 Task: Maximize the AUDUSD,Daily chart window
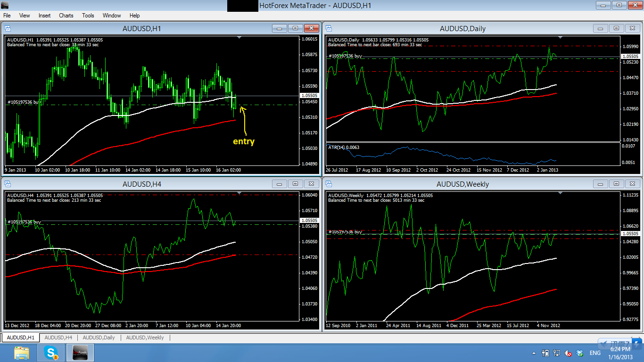point(617,28)
